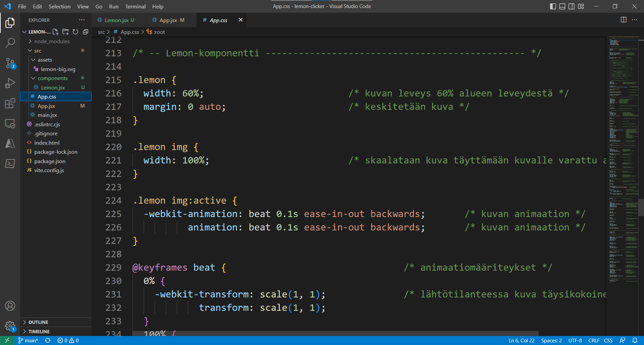The height and width of the screenshot is (345, 644).
Task: Collapse all folders in Explorer
Action: coord(86,32)
